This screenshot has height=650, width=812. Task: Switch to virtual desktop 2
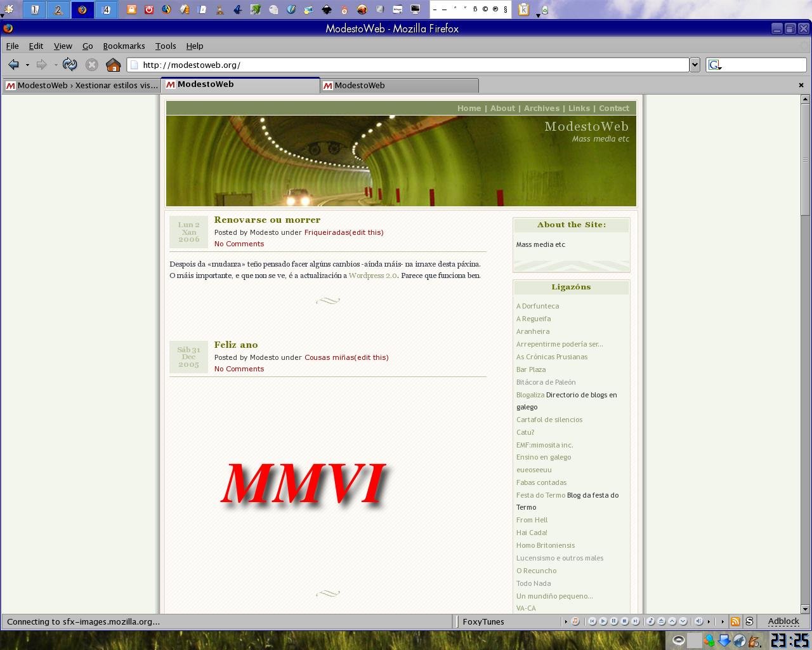click(x=58, y=10)
